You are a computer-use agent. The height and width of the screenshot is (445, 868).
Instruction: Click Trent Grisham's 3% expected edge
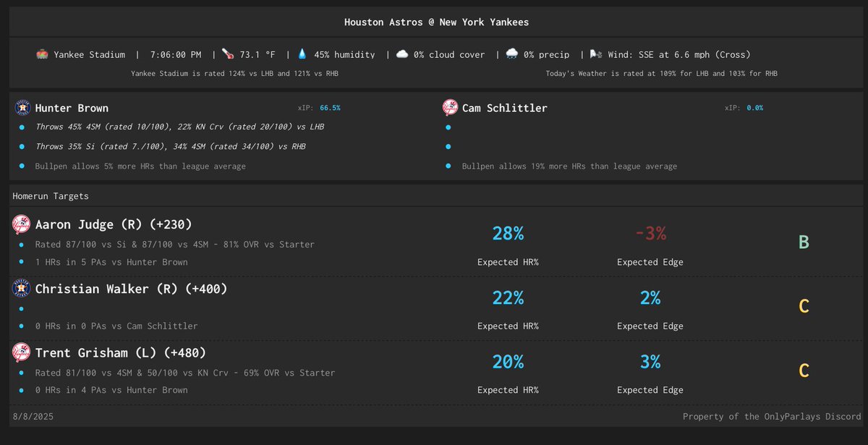(x=650, y=362)
